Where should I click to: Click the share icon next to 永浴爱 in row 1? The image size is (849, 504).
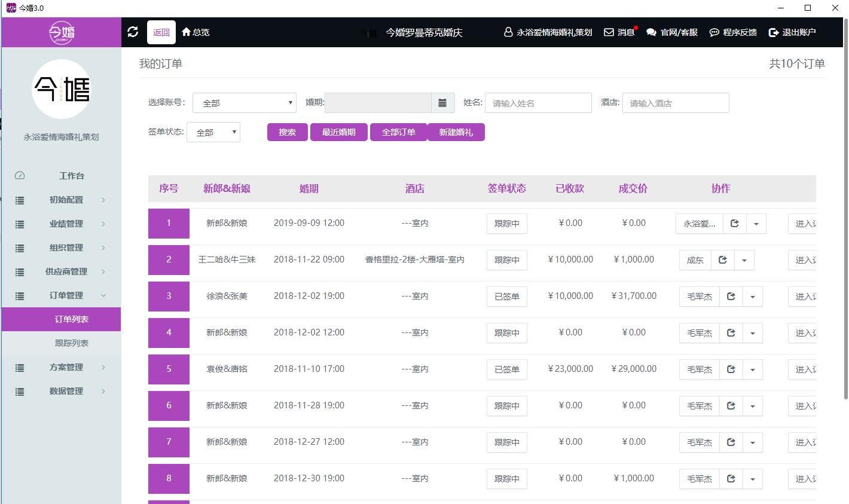(735, 223)
